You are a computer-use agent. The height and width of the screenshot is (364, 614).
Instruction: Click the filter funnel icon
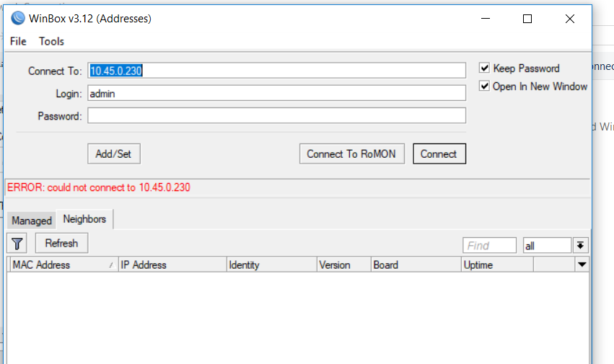tap(17, 244)
